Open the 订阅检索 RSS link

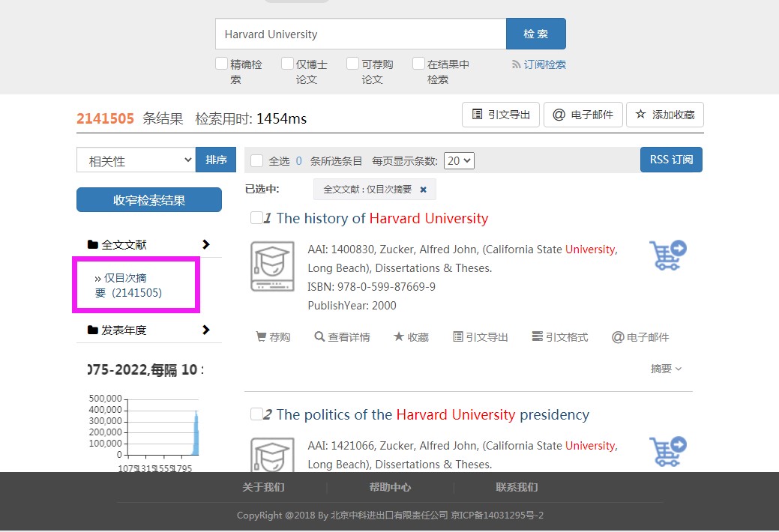click(539, 64)
